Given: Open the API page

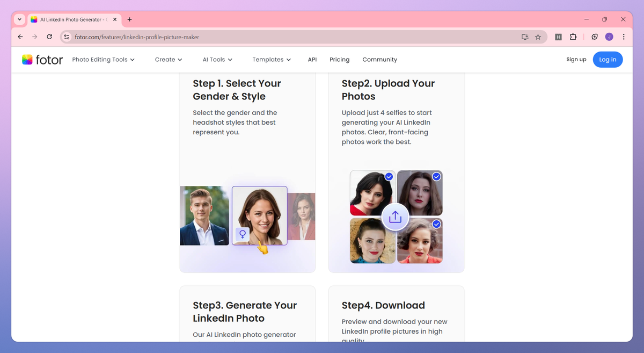Looking at the screenshot, I should (x=312, y=60).
